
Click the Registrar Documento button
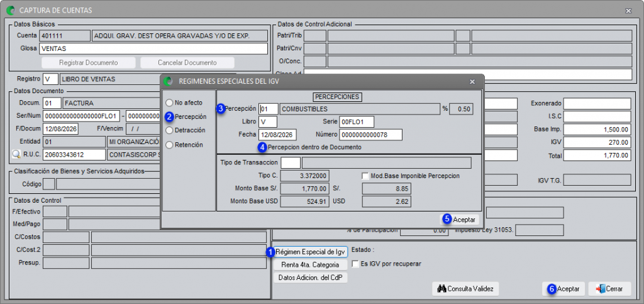coord(88,63)
